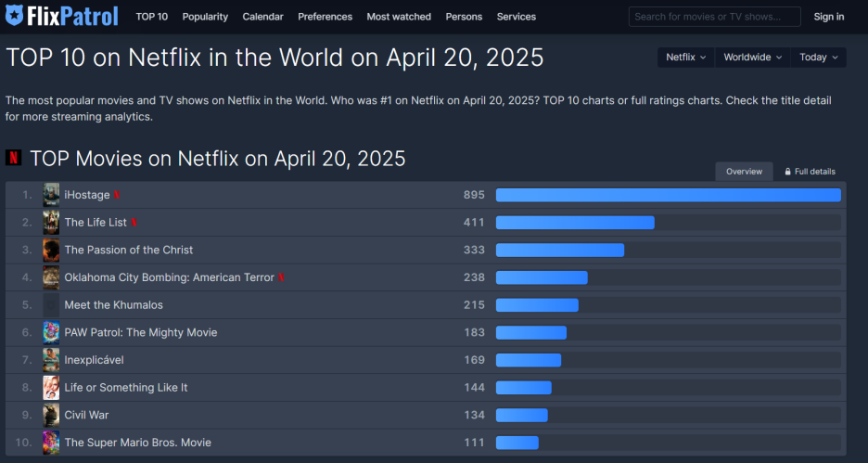Open The Super Mario Bros. Movie link

pyautogui.click(x=138, y=443)
